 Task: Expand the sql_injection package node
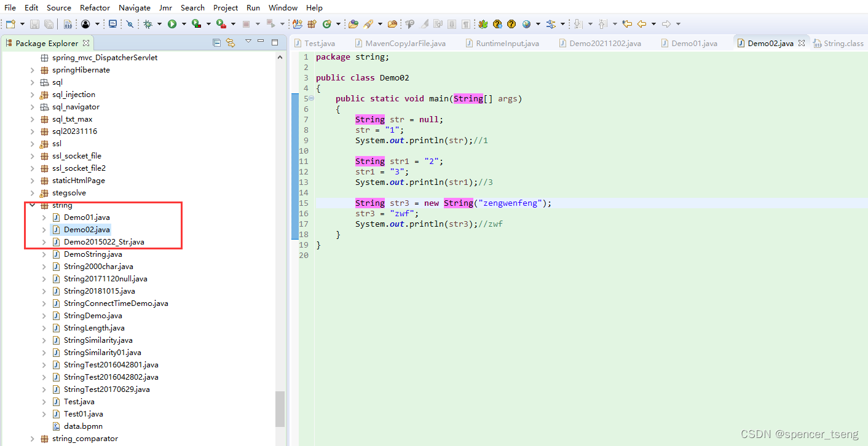click(33, 94)
